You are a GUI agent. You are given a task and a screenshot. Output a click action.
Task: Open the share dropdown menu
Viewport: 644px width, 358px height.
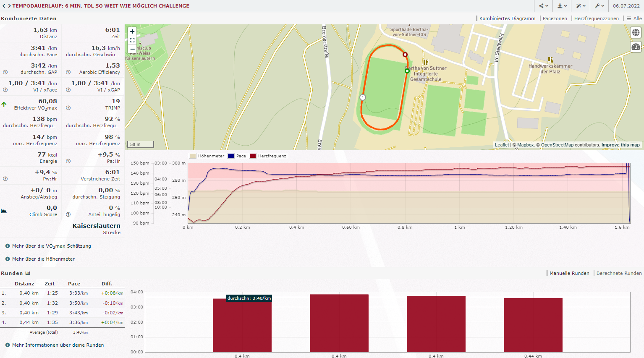[544, 6]
